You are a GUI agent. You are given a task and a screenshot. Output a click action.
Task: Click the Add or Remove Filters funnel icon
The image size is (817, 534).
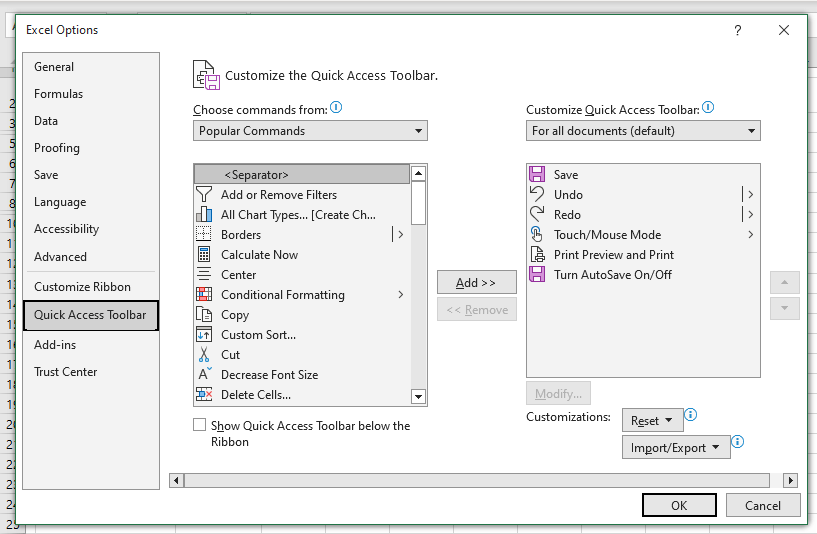(204, 194)
